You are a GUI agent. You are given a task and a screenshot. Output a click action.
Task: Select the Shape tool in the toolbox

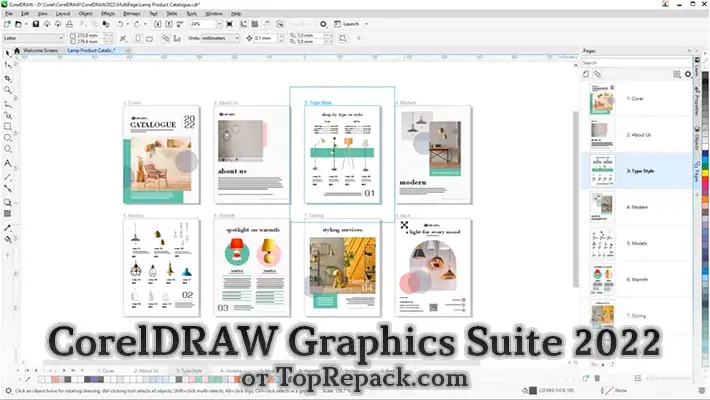pyautogui.click(x=7, y=66)
